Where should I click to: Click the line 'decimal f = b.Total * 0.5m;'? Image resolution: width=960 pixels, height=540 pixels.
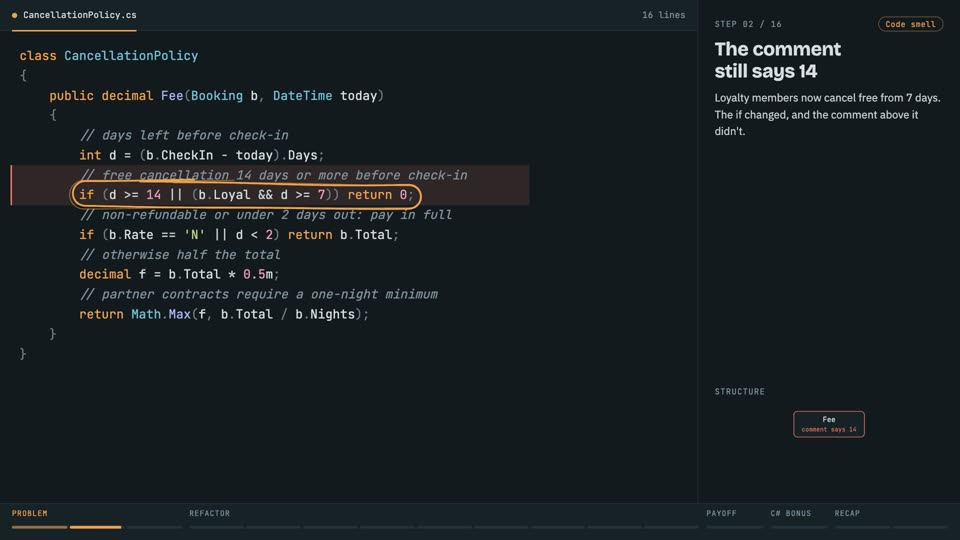pyautogui.click(x=179, y=274)
